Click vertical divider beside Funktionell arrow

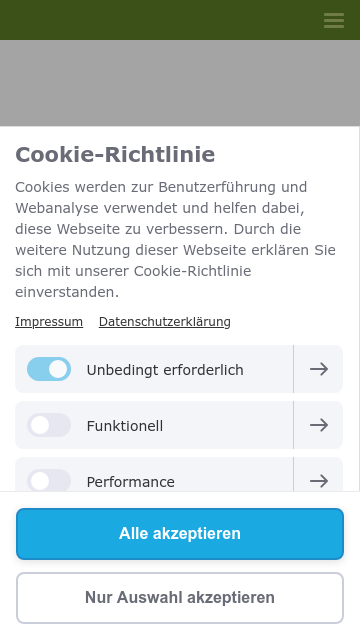(293, 425)
